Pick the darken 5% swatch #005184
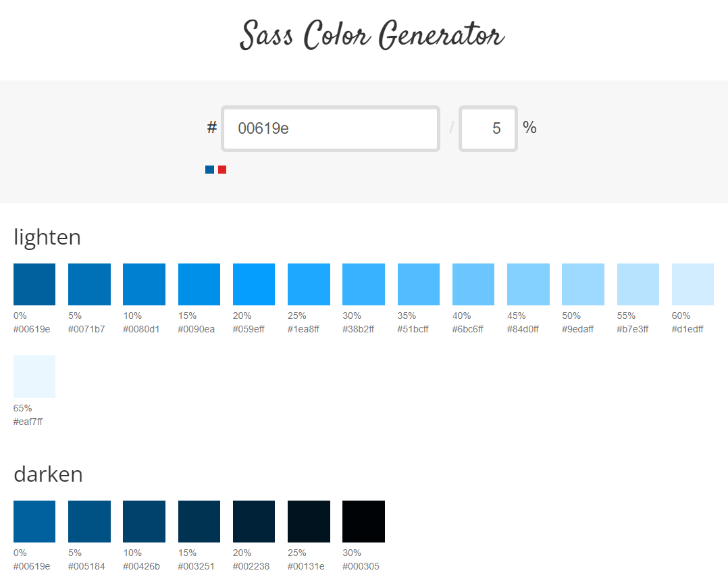The width and height of the screenshot is (728, 581). pos(89,522)
